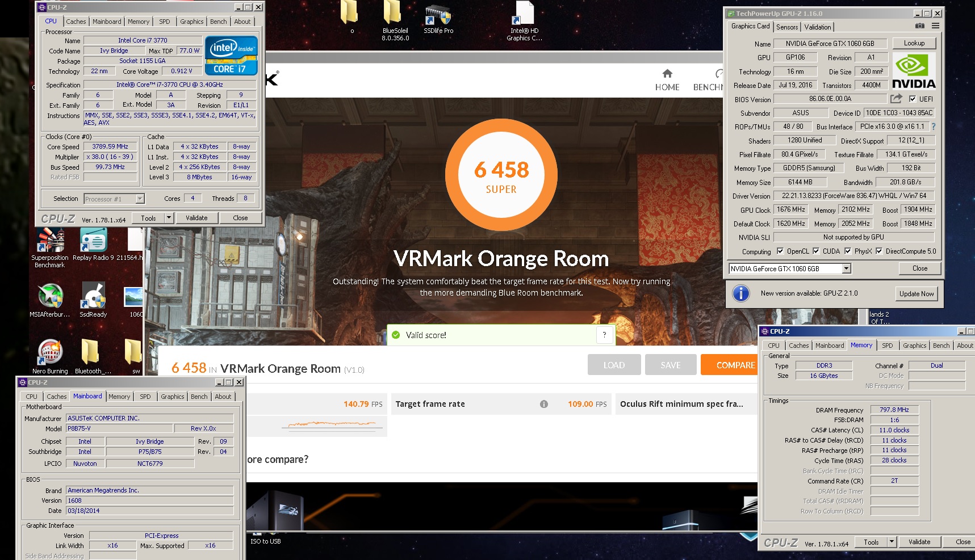Click the NVIDIA logo in GPU-Z
This screenshot has width=975, height=560.
click(914, 71)
